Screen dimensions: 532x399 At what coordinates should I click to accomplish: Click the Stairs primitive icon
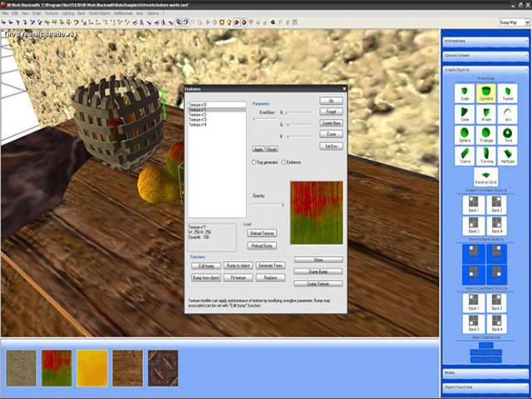[x=464, y=155]
